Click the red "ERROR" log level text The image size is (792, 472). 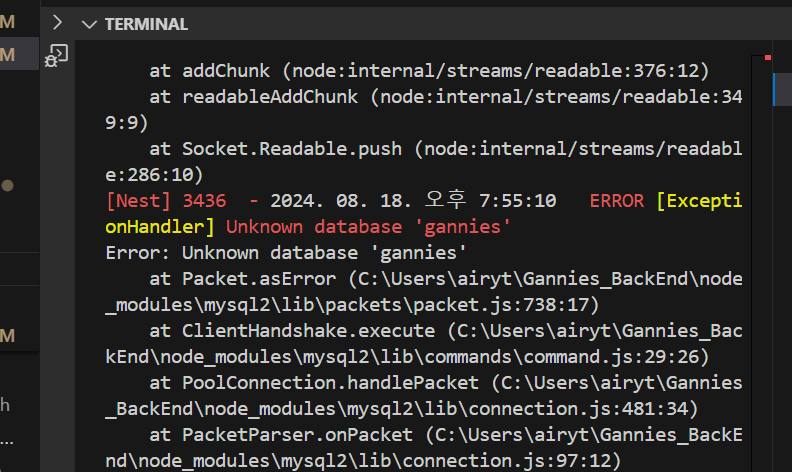[x=617, y=201]
